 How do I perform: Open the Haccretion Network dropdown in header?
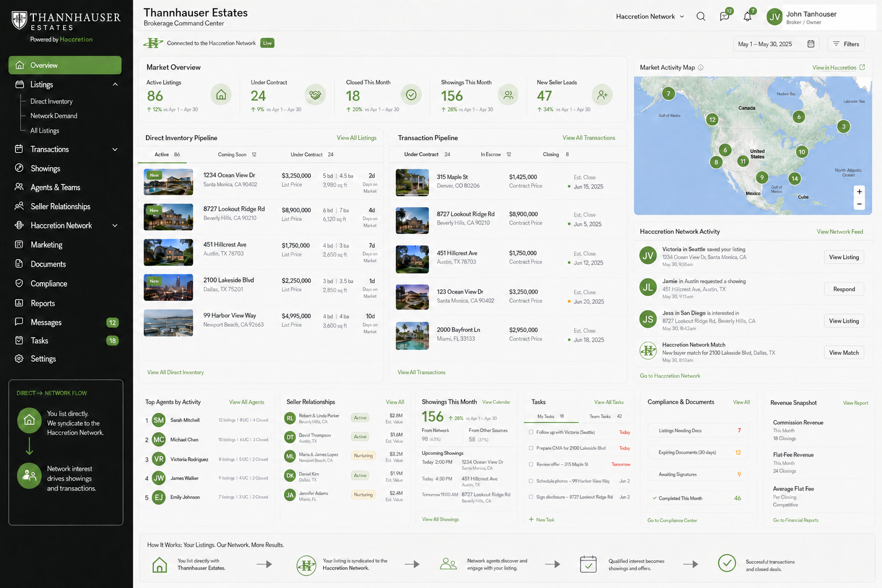[x=650, y=17]
